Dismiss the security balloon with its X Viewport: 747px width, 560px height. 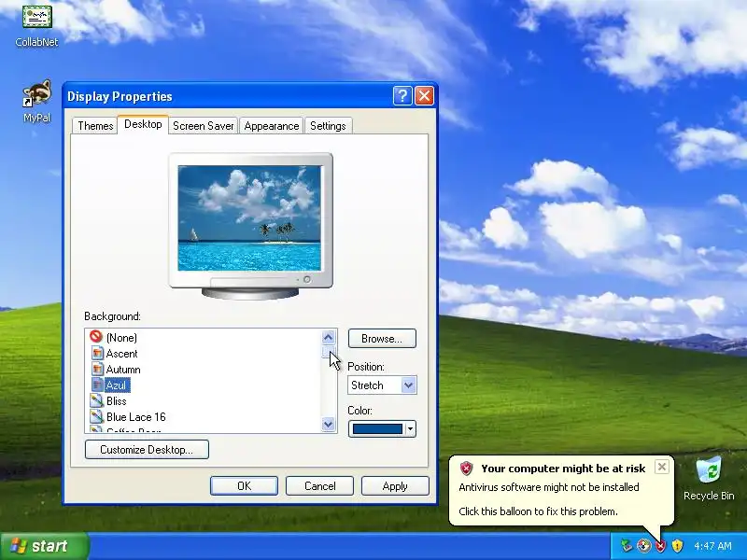(662, 467)
